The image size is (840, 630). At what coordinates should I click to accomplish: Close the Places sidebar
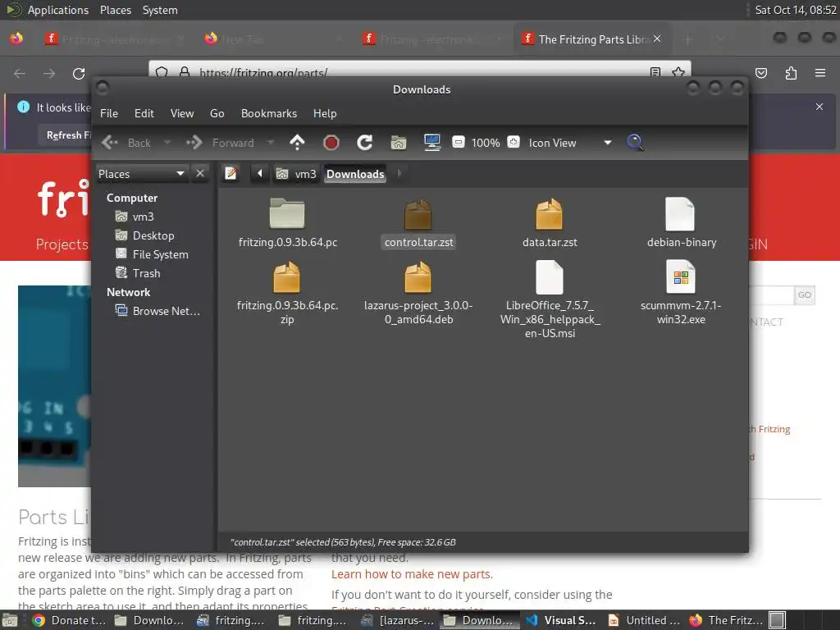tap(200, 174)
